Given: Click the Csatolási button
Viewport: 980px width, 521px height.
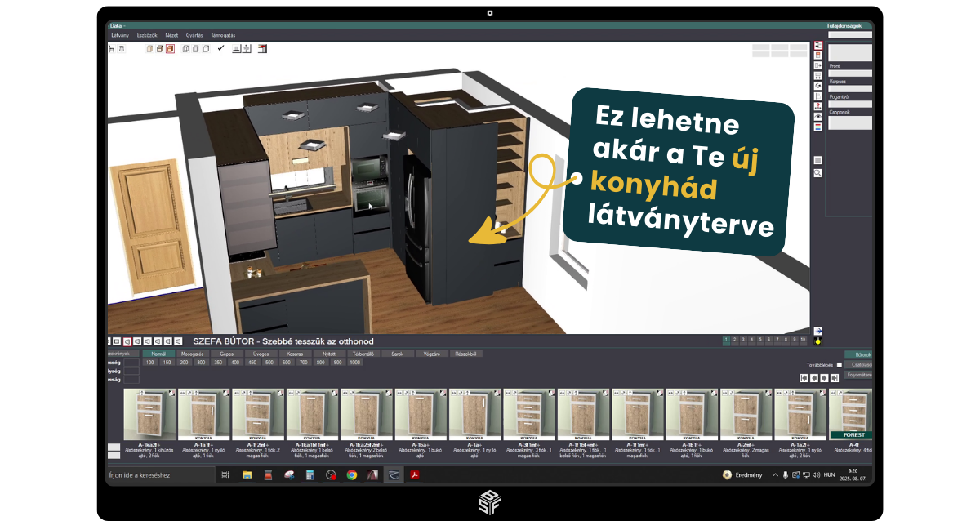Looking at the screenshot, I should 859,365.
